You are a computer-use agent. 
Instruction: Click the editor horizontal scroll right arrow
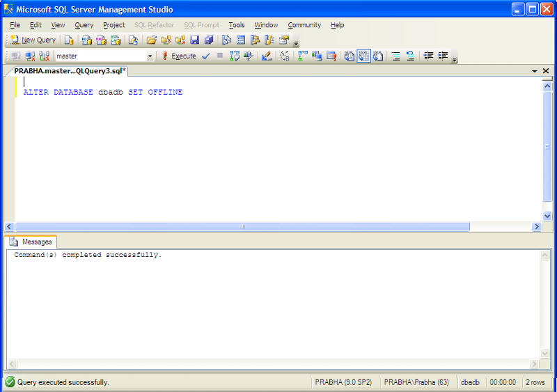[536, 226]
